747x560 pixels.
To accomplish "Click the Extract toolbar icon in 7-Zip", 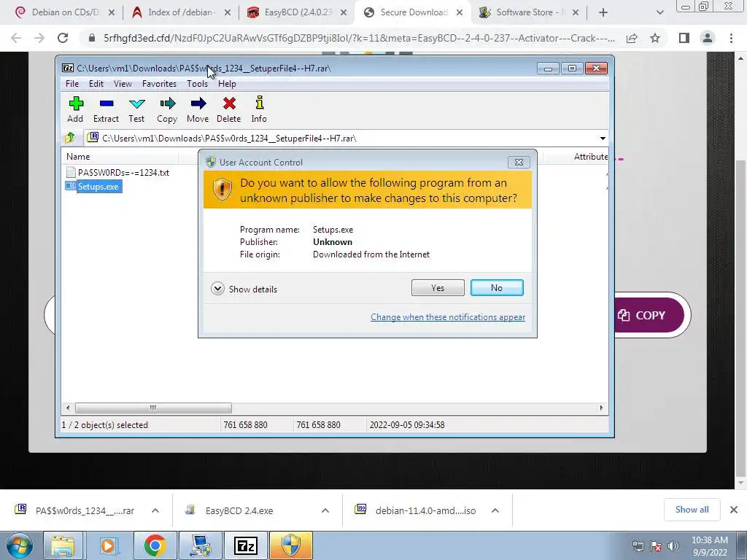I will coord(106,109).
